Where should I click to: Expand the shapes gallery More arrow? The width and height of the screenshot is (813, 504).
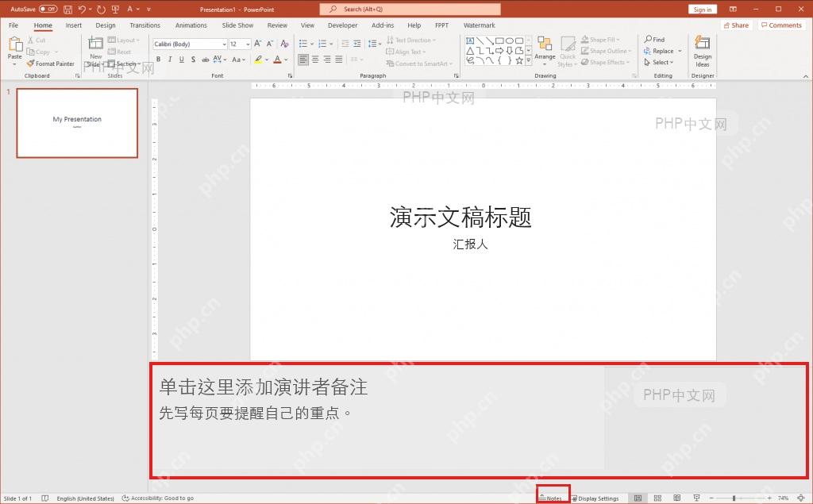[x=528, y=61]
